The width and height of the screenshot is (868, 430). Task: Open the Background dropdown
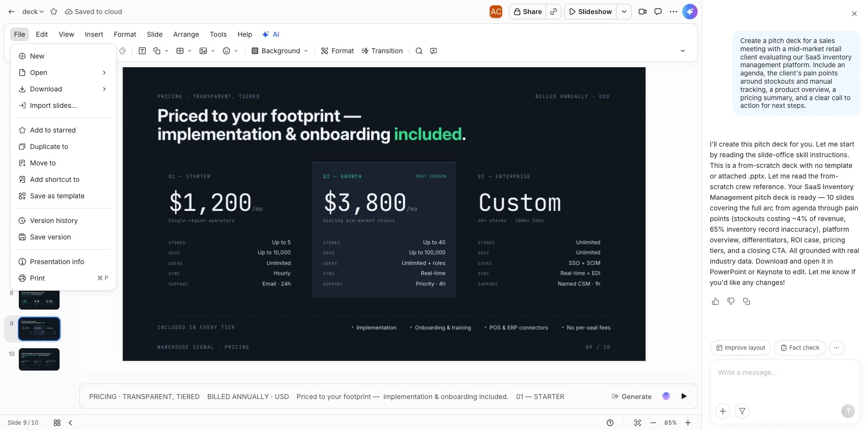pyautogui.click(x=280, y=51)
